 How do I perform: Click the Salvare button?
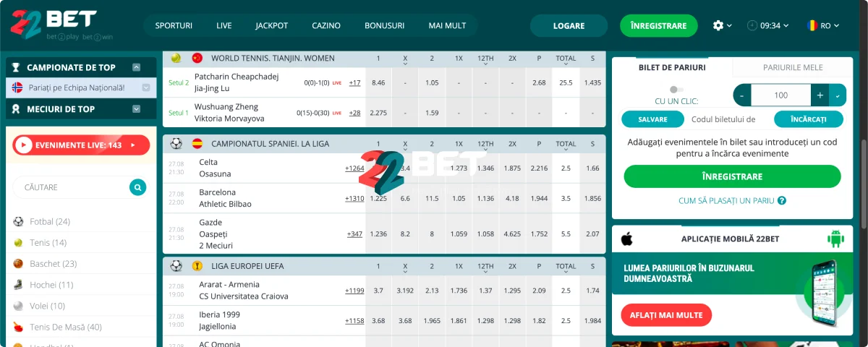[x=653, y=119]
